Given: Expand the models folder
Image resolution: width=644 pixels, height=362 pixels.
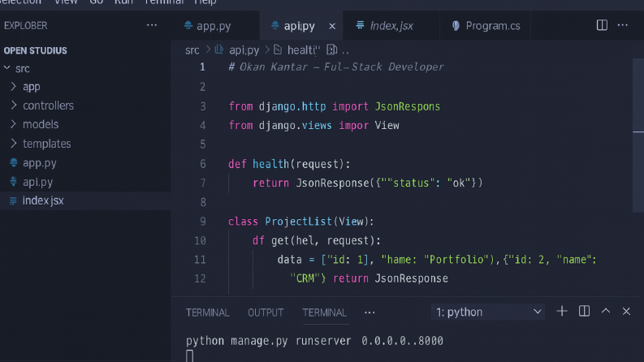Looking at the screenshot, I should (x=41, y=124).
